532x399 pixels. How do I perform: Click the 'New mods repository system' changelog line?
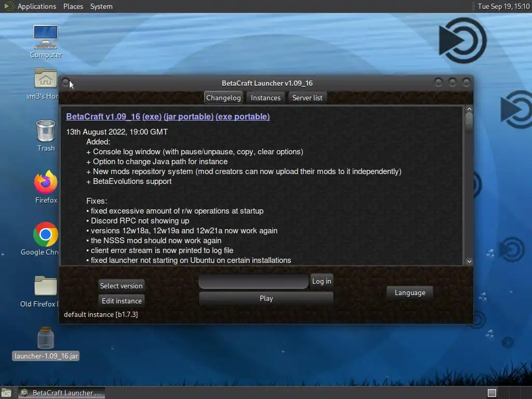(244, 171)
